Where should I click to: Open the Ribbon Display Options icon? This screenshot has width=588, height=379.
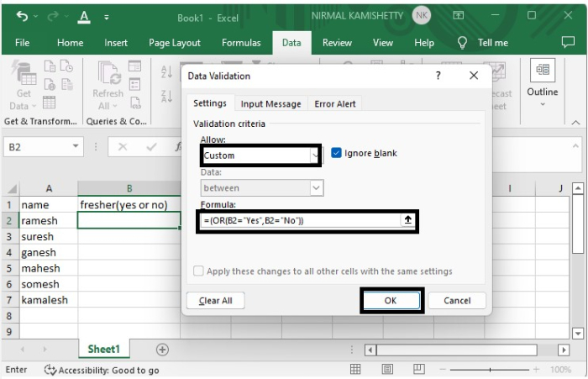(x=458, y=15)
